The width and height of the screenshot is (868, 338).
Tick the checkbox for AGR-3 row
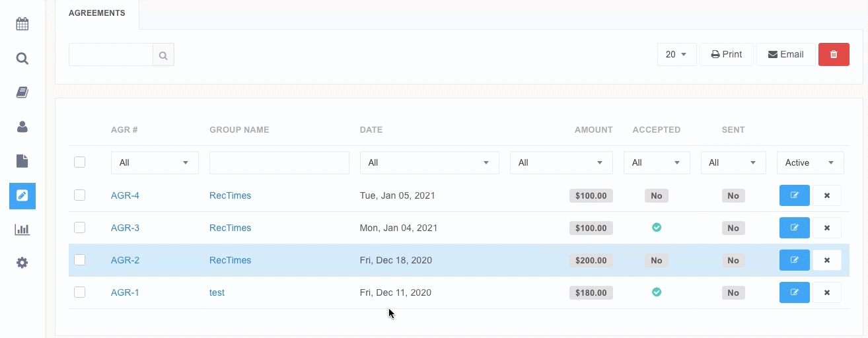pyautogui.click(x=80, y=228)
